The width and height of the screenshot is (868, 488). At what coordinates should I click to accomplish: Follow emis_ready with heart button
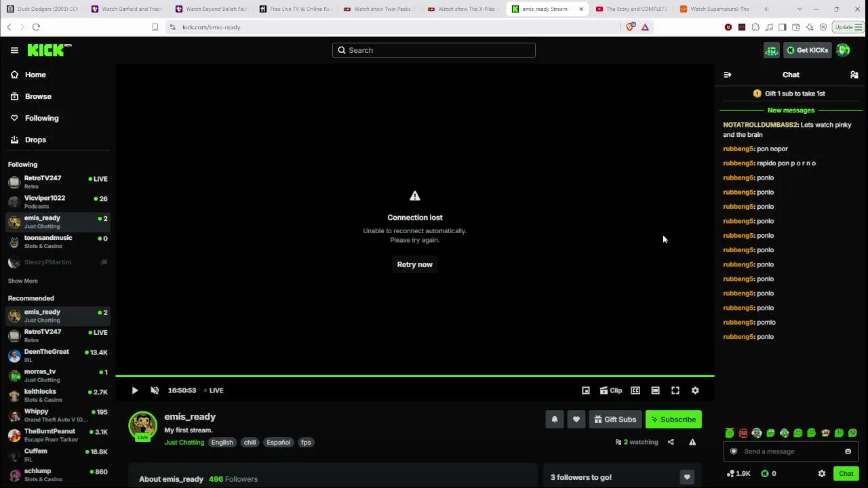tap(576, 420)
